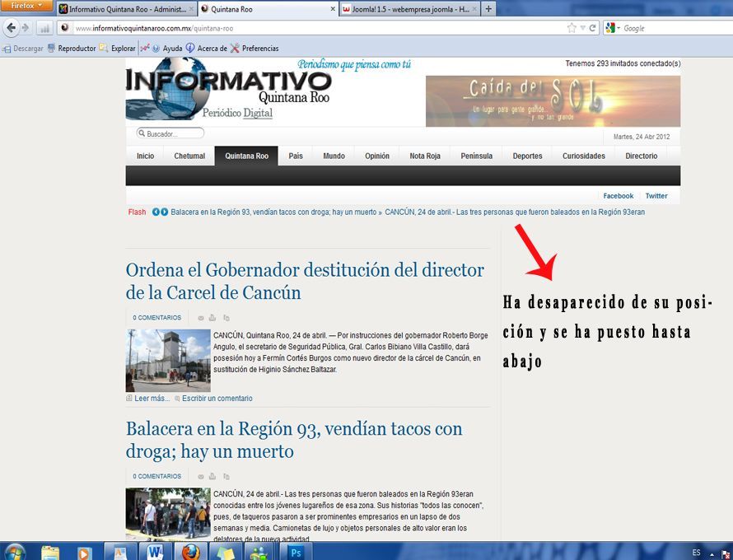Open the Opinión menu item
This screenshot has height=560, width=733.
click(x=376, y=156)
